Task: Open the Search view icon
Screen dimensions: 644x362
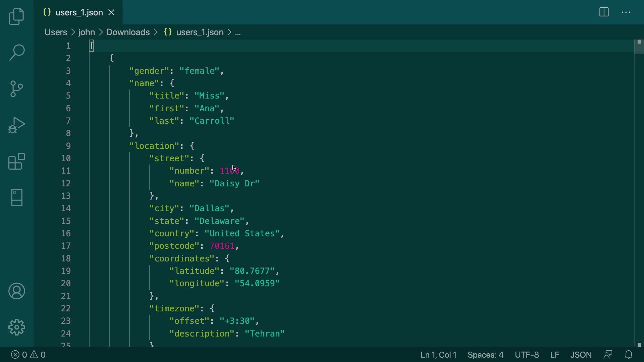Action: coord(16,53)
